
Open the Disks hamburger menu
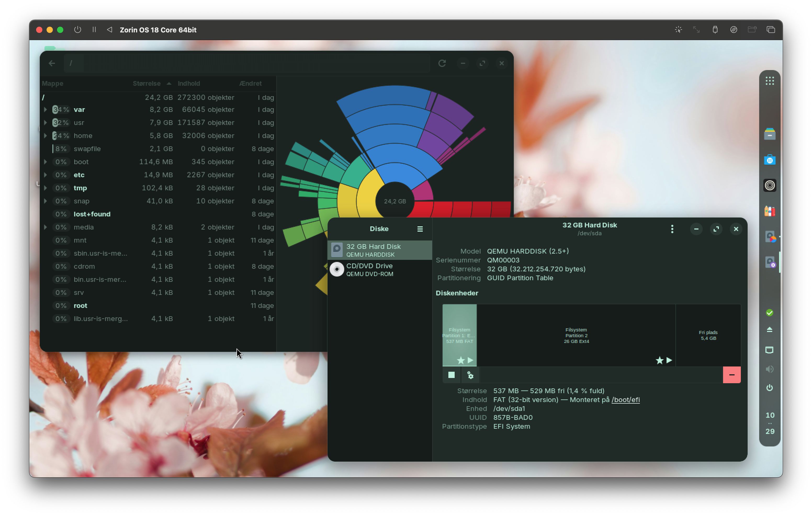pos(420,229)
